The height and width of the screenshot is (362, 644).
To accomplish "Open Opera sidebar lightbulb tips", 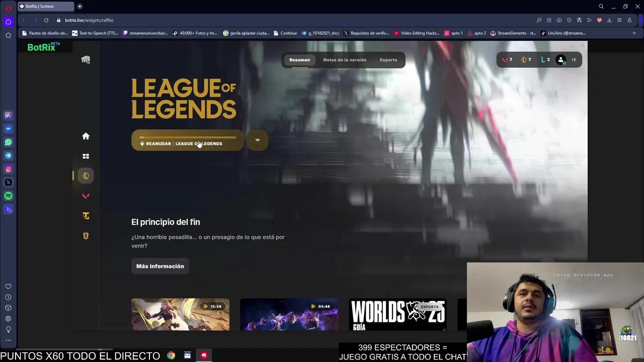I will point(8,329).
